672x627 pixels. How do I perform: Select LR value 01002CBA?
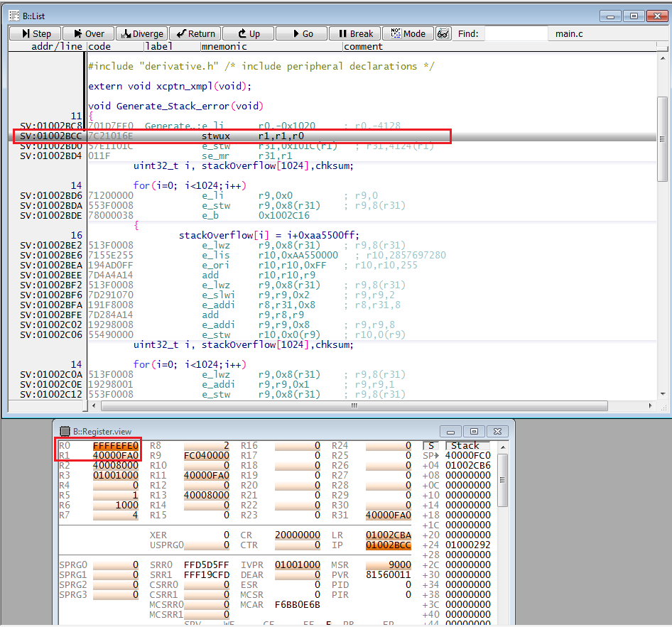[x=389, y=535]
